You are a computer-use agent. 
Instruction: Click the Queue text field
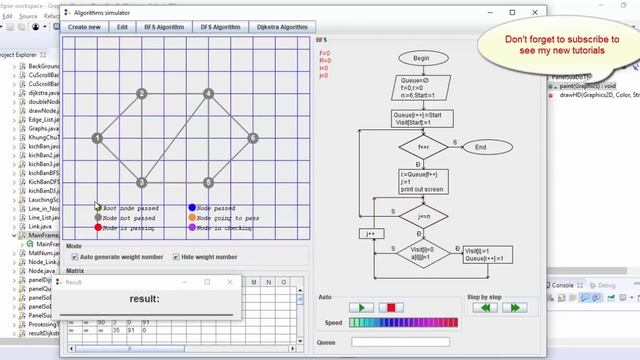(400, 342)
